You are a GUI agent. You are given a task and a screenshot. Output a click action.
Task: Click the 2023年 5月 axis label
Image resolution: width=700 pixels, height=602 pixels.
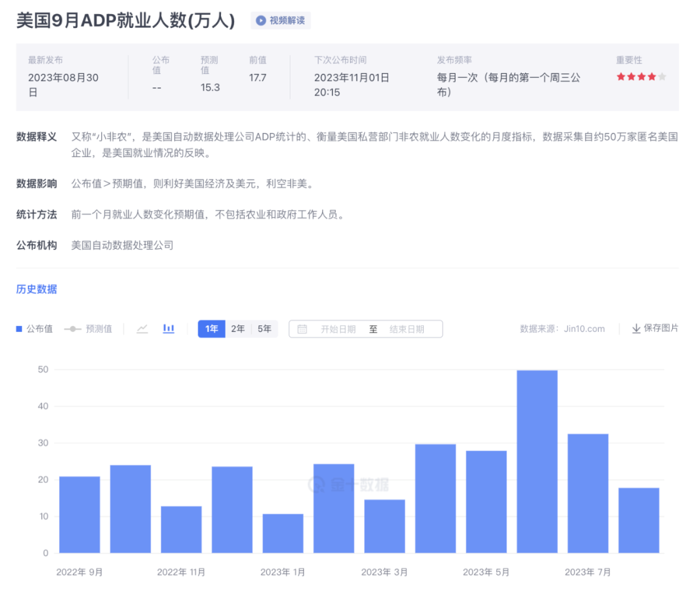pyautogui.click(x=486, y=572)
